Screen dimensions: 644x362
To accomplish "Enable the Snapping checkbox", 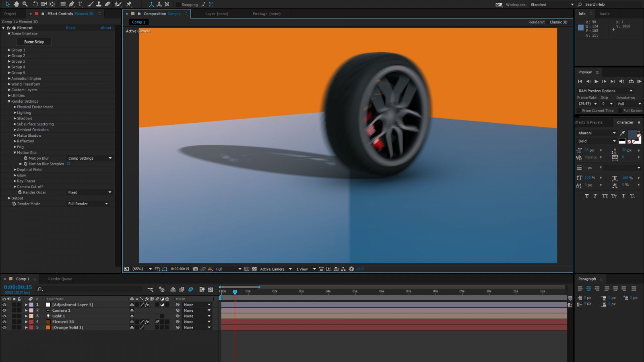I will pyautogui.click(x=178, y=5).
